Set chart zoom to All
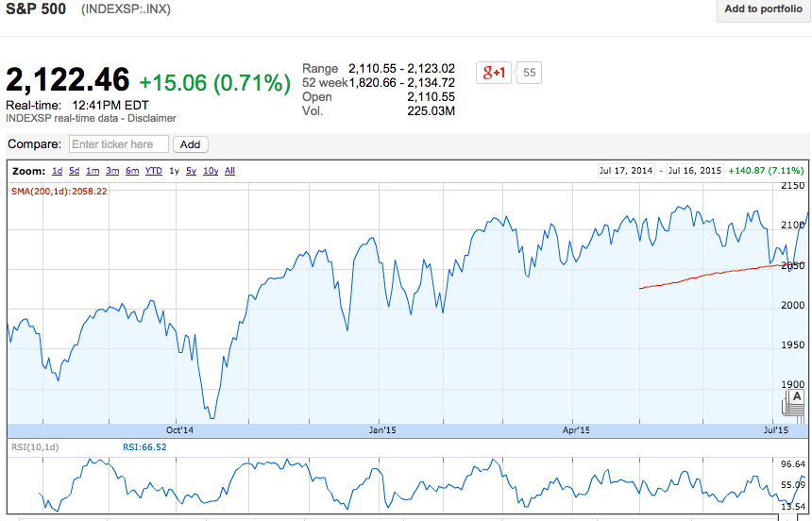Viewport: 812px width, 521px height. tap(230, 171)
